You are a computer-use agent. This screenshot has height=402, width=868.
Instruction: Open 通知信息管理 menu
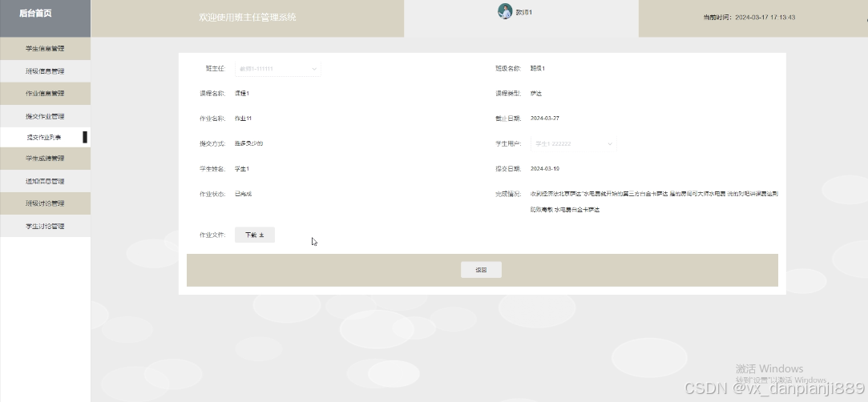coord(45,181)
